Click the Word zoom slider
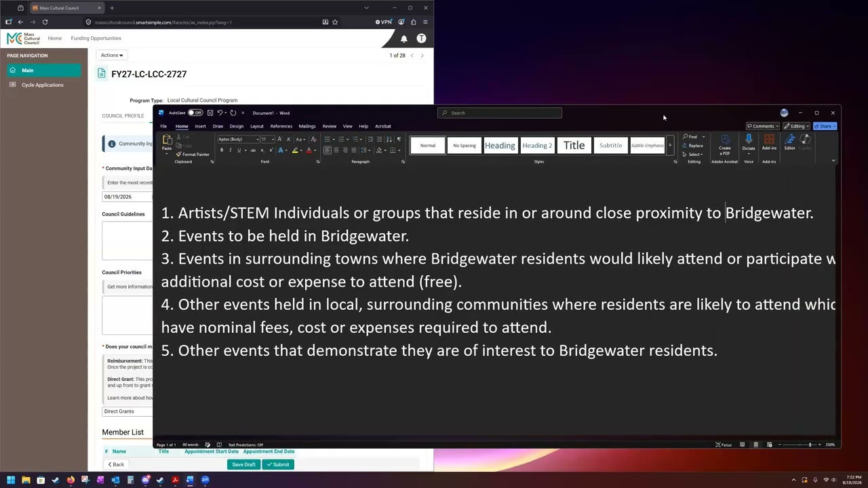868x488 pixels. (799, 445)
